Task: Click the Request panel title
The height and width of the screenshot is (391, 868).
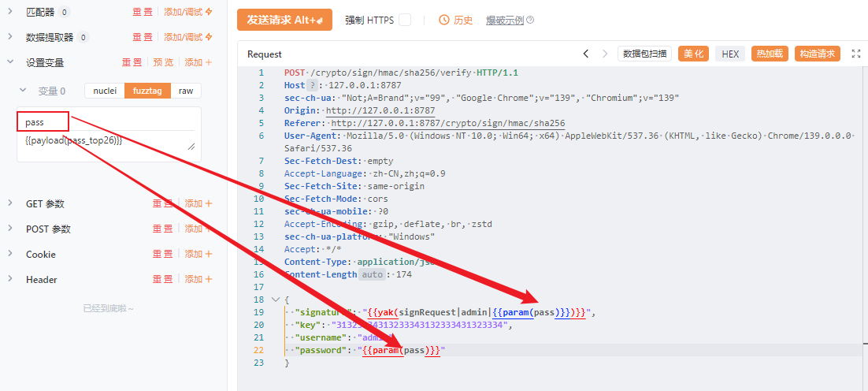Action: (265, 54)
